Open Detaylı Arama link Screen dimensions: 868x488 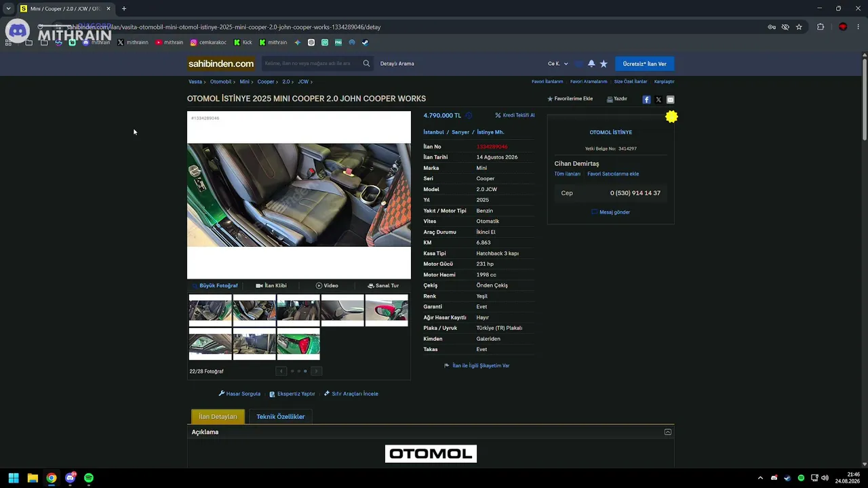(397, 64)
